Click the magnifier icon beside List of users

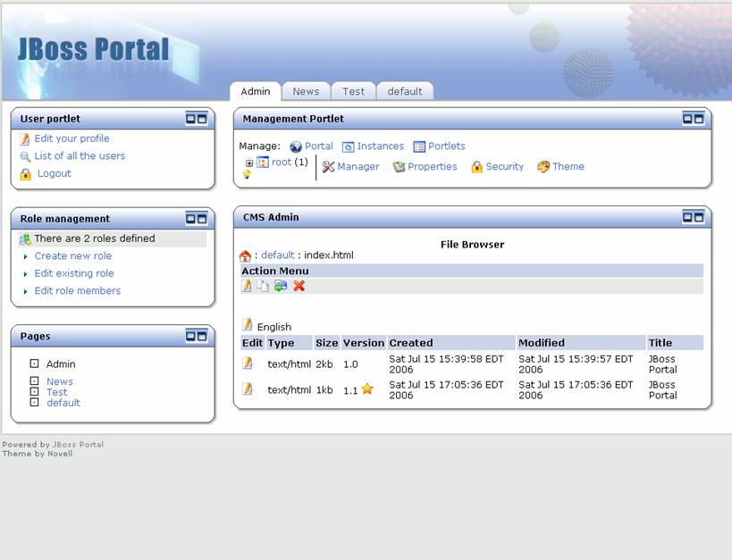click(x=25, y=157)
